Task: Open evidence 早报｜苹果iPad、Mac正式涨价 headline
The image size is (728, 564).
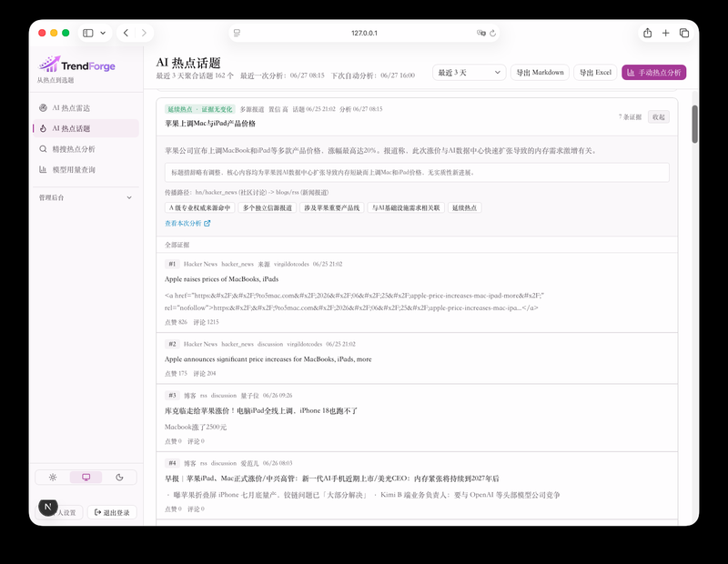Action: click(332, 478)
